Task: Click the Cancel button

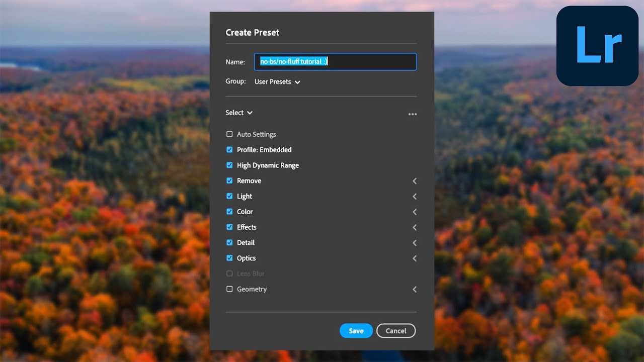Action: pos(396,331)
